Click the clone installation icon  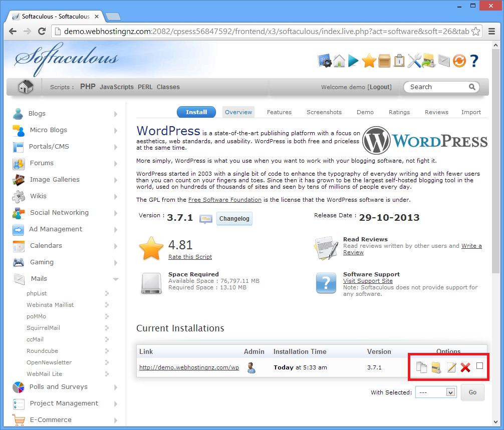422,367
